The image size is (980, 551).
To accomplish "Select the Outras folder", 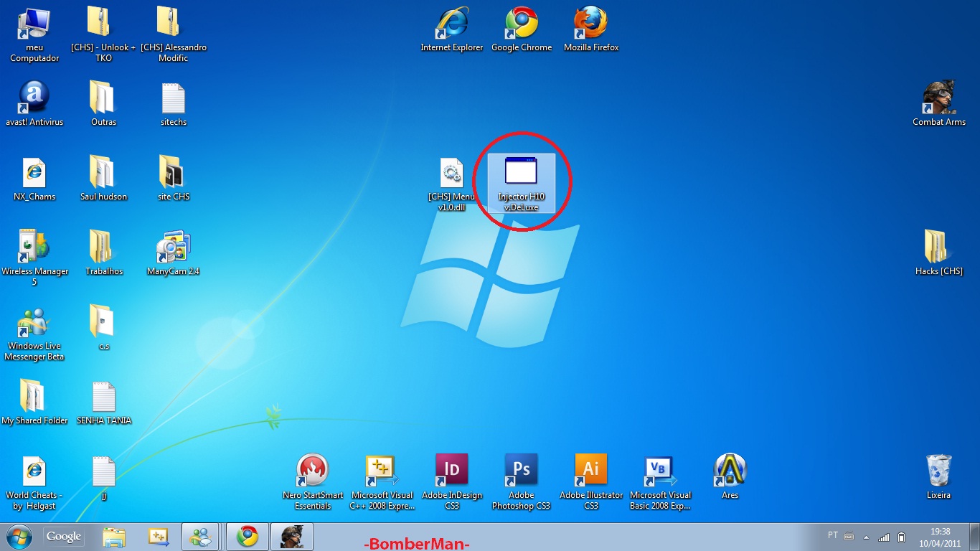I will coord(103,104).
